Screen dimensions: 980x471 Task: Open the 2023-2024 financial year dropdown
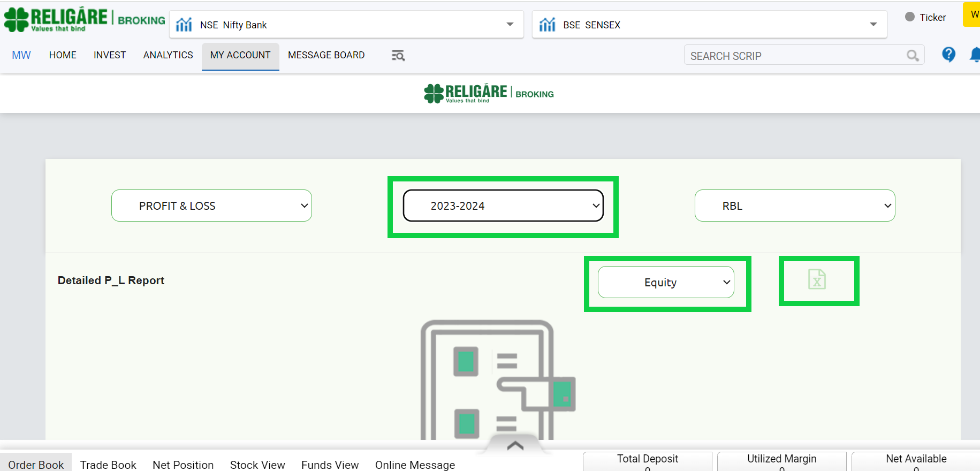(x=503, y=206)
